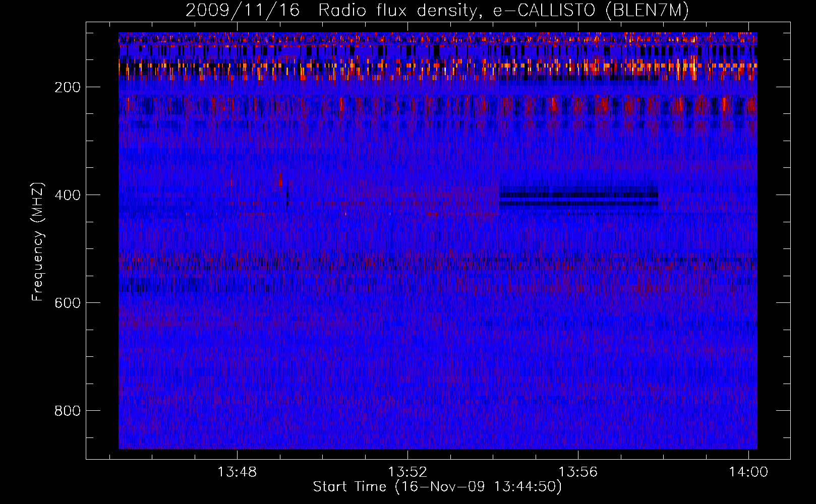The image size is (816, 504).
Task: Click the '800' frequency axis label
Action: [x=68, y=411]
